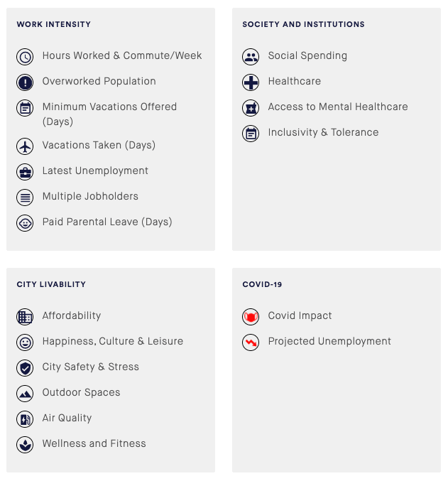Click the people icon for Social Spending
The width and height of the screenshot is (448, 481).
point(251,57)
